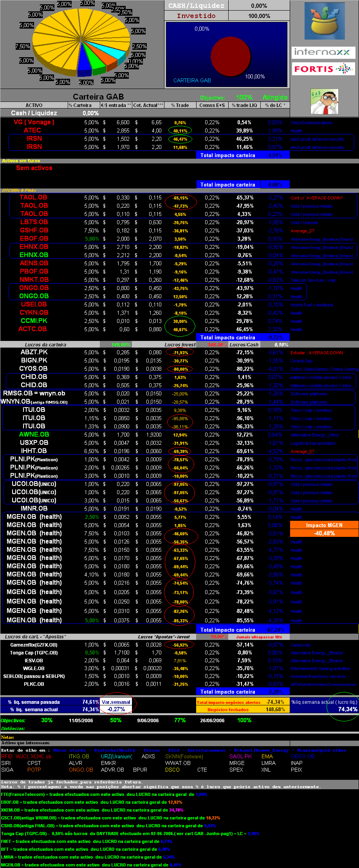Screen dimensions: 359x868
Task: Select the EBOF.OB ticker cell
Action: coord(34,238)
